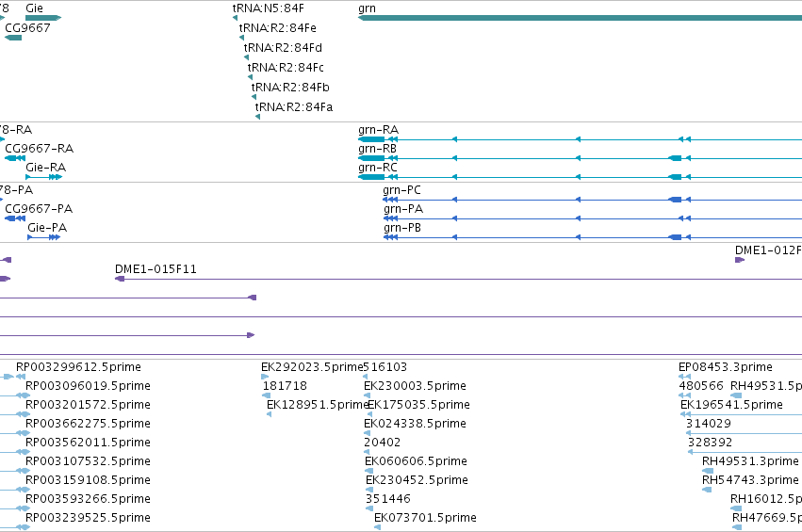This screenshot has height=532, width=802.
Task: Select RP003096019.5prime EST label
Action: (x=88, y=386)
